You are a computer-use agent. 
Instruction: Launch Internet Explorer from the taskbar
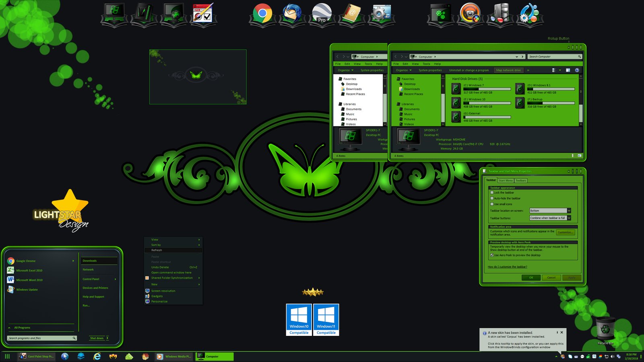(x=97, y=356)
